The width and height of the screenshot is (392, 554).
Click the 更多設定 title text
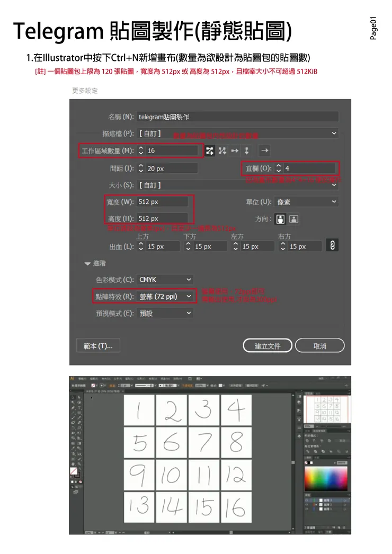pyautogui.click(x=85, y=91)
